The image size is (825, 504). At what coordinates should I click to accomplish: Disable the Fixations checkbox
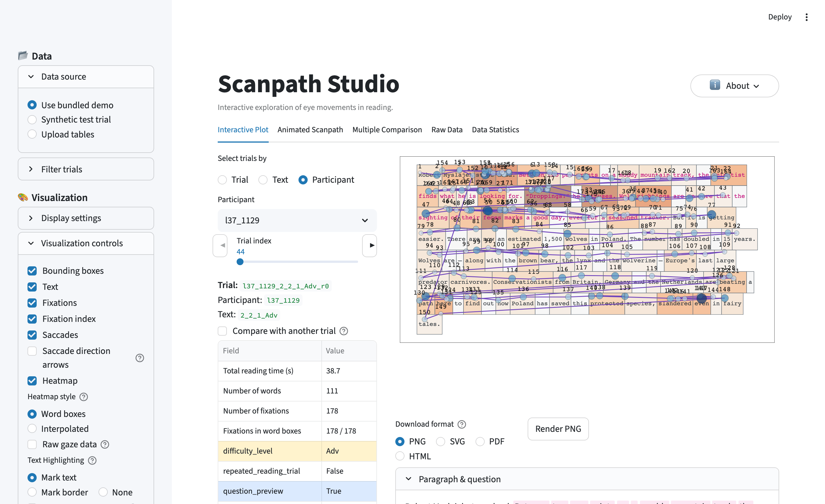pos(32,302)
